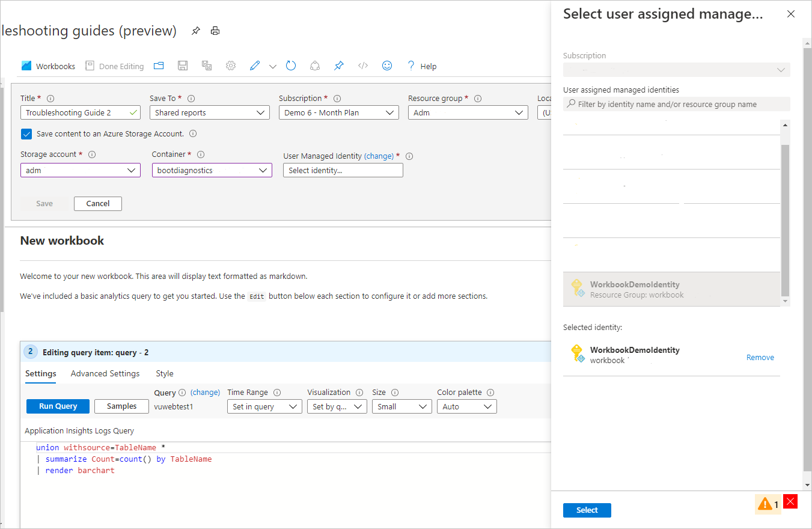Click the identity filter search field
812x529 pixels.
[x=676, y=105]
